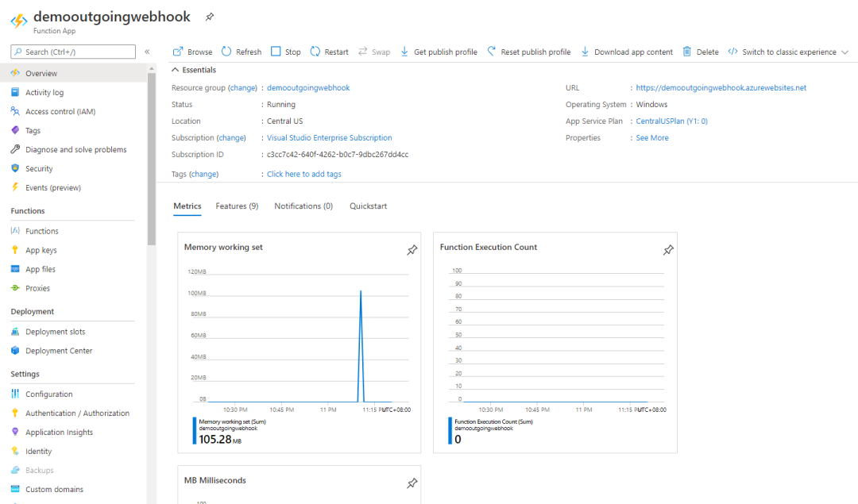Open Activity log in the sidebar
This screenshot has width=858, height=504.
pos(73,92)
